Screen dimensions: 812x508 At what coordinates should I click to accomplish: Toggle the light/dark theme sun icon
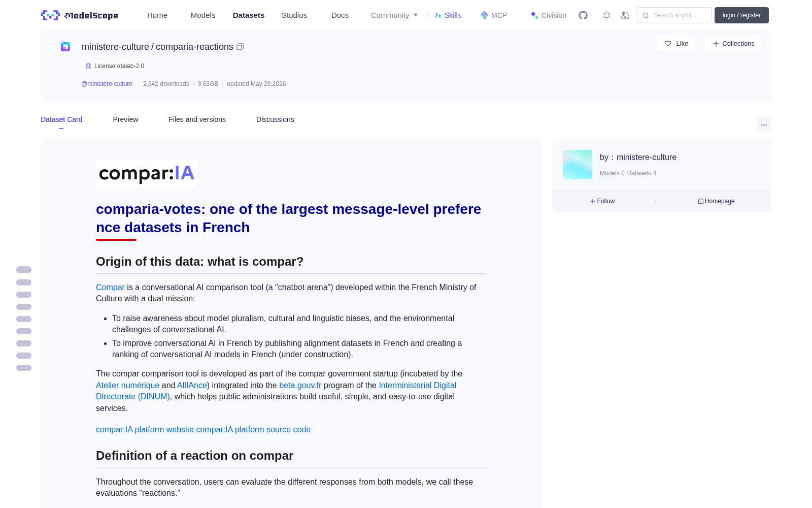click(x=606, y=15)
